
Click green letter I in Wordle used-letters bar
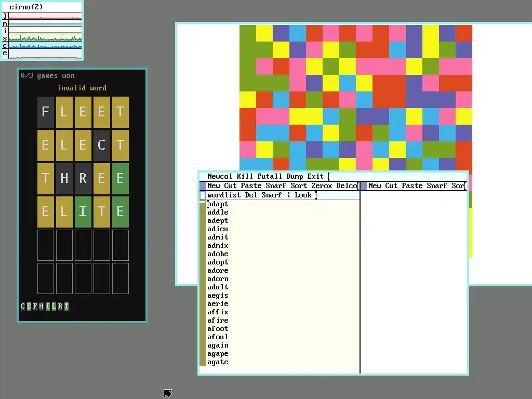[x=48, y=307]
